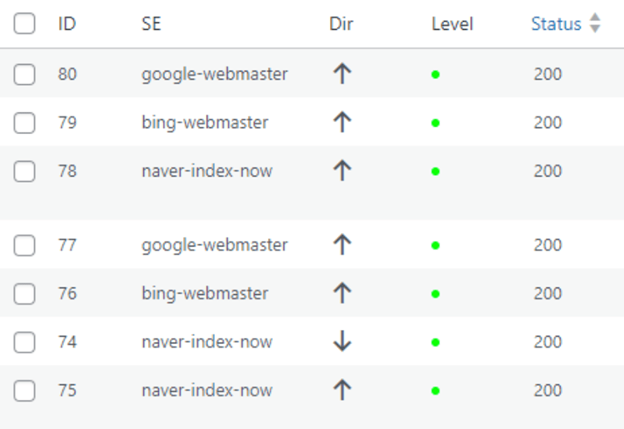Click the ID column header
Image resolution: width=624 pixels, height=429 pixels.
point(67,24)
